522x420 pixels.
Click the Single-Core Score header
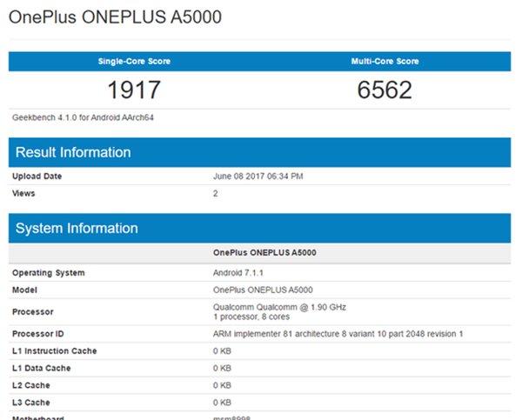134,62
